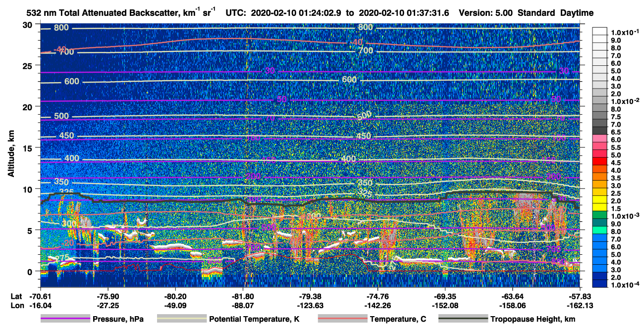Select the bright yellow colorbar swatch above 1.5
The width and height of the screenshot is (644, 330).
[x=600, y=199]
